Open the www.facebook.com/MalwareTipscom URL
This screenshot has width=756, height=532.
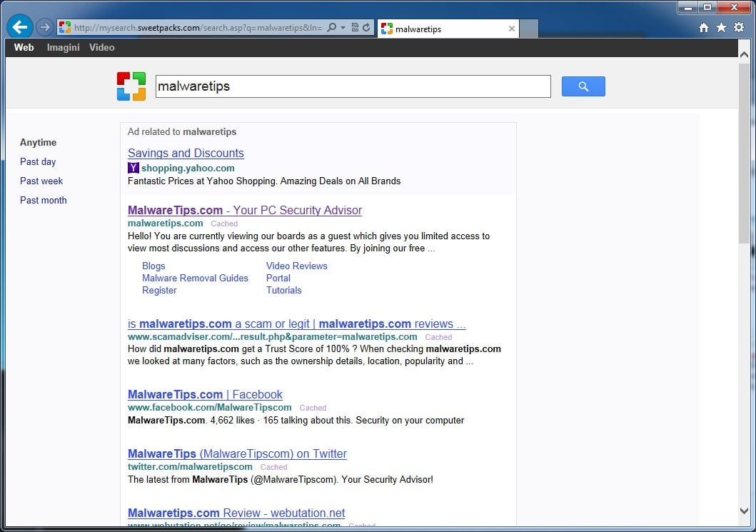click(x=210, y=408)
